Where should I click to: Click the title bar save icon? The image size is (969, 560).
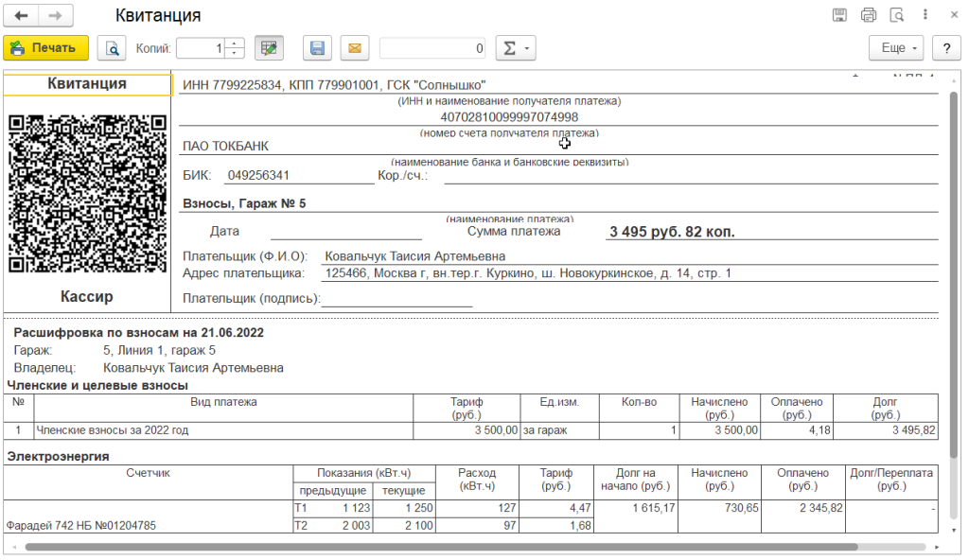pos(839,15)
